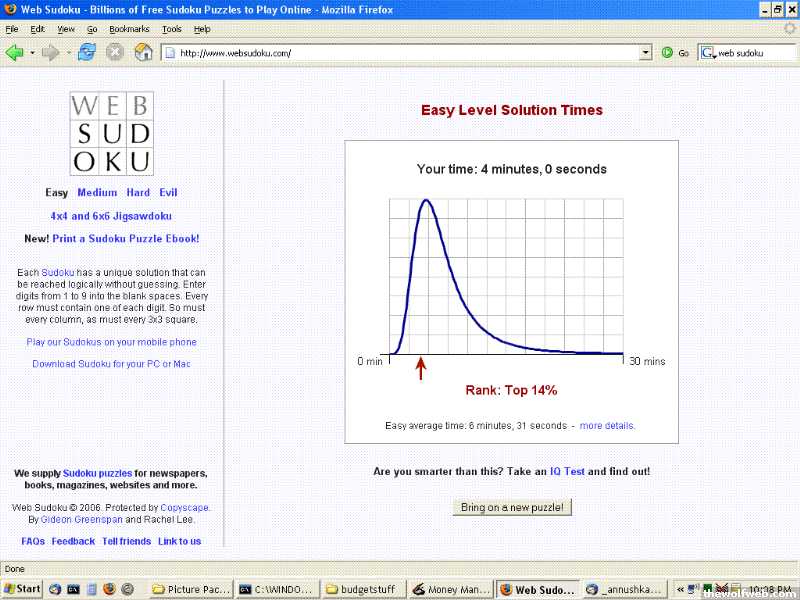The image size is (800, 600).
Task: Open the IQ Test link
Action: [x=567, y=471]
